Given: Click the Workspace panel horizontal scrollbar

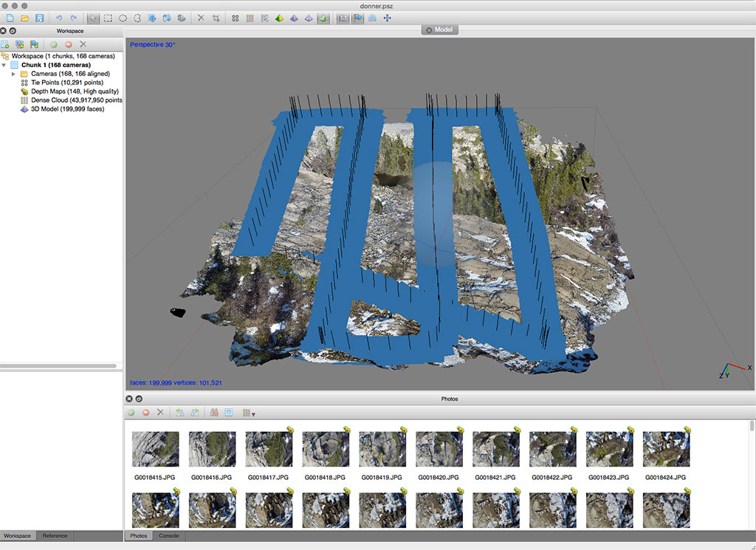Looking at the screenshot, I should point(59,366).
